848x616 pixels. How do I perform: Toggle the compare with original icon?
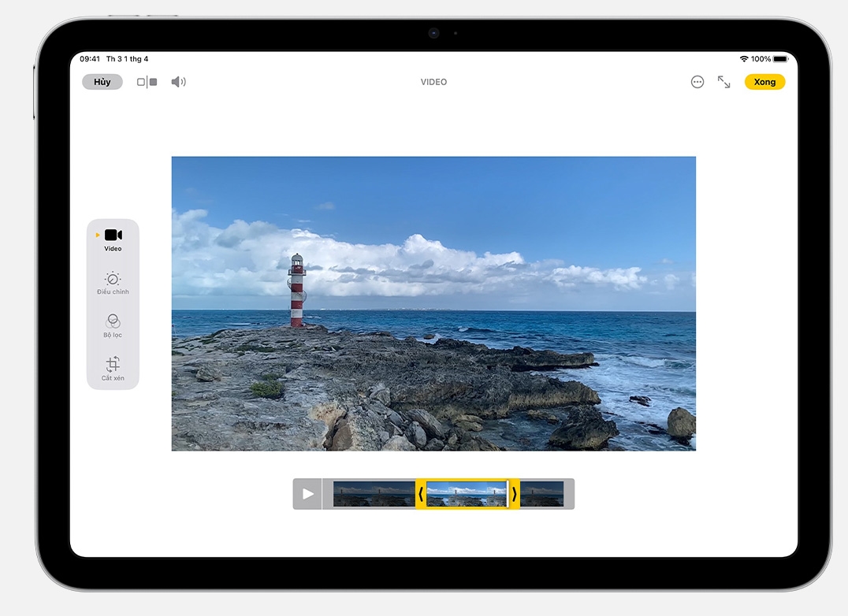pyautogui.click(x=147, y=82)
